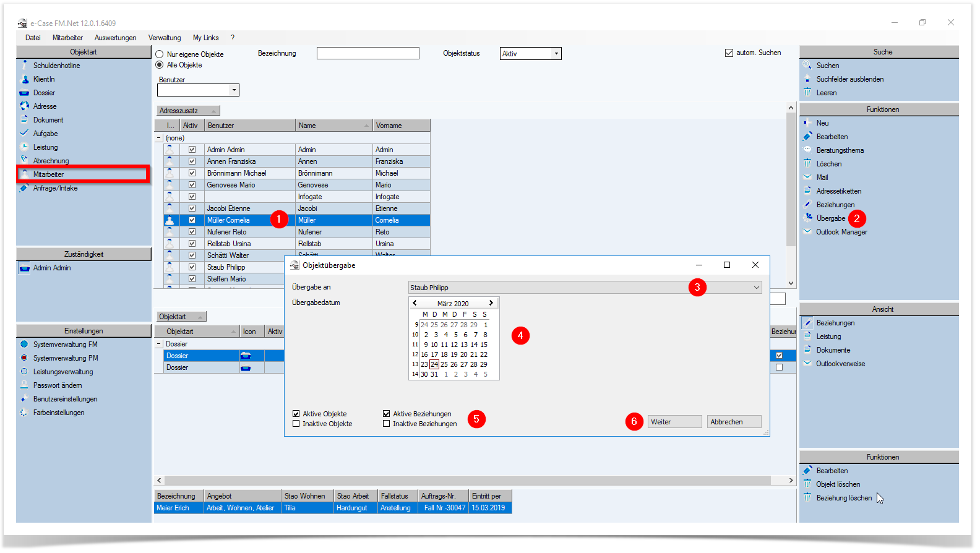
Task: Open Schuldenhotline object type icon
Action: tap(24, 65)
